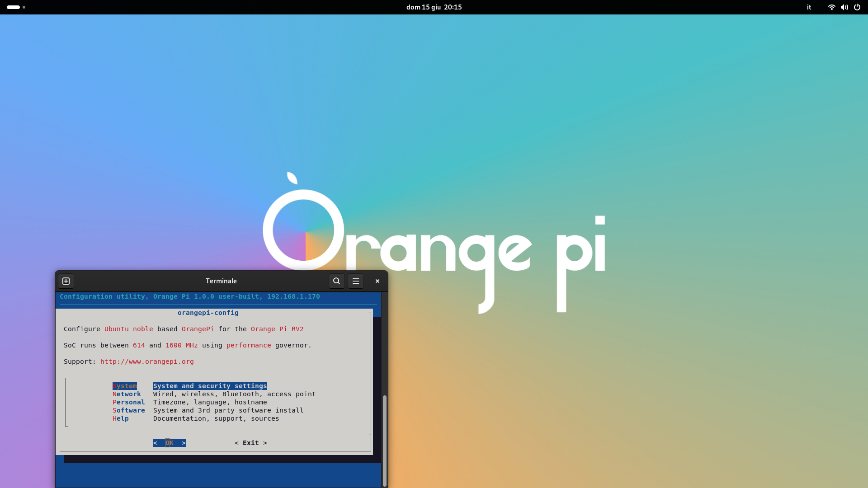The width and height of the screenshot is (868, 488).
Task: Click the 'Terminale' window title
Action: coord(221,281)
